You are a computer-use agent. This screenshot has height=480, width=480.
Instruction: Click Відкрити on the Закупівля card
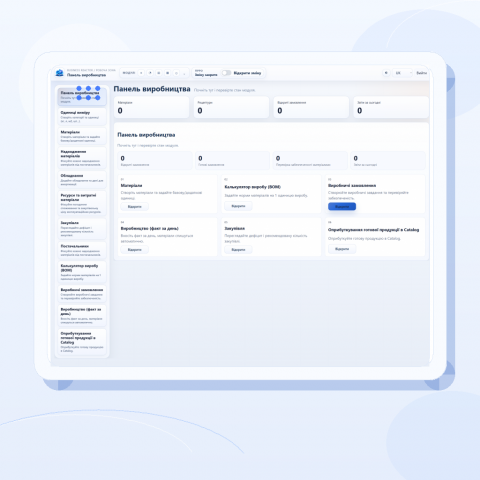coord(238,250)
